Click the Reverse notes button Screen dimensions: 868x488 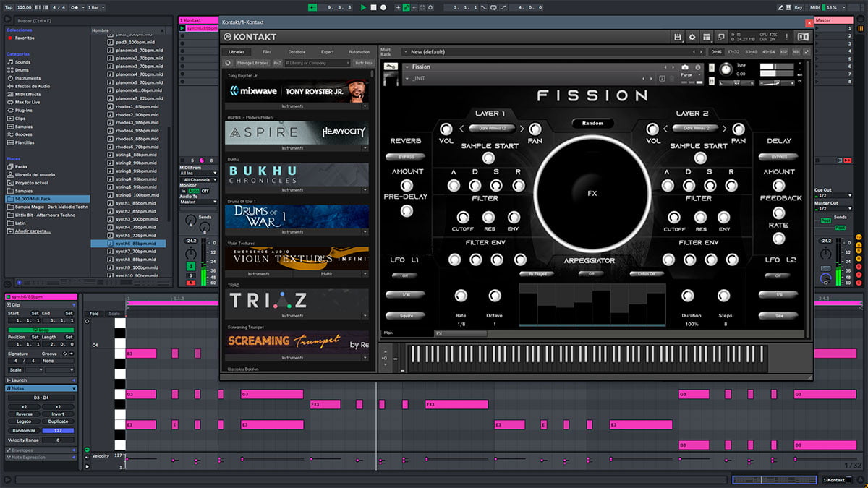coord(24,414)
